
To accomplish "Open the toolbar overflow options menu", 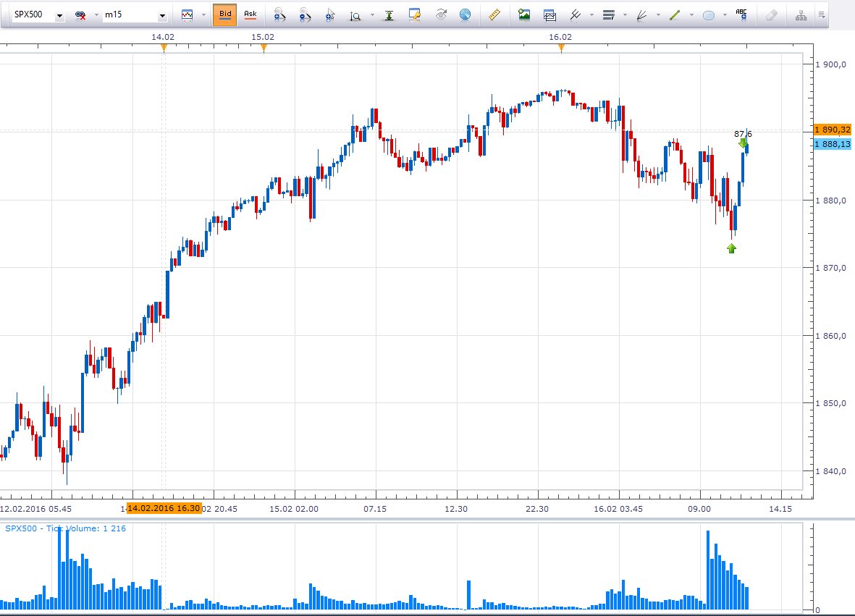I will pos(821,15).
